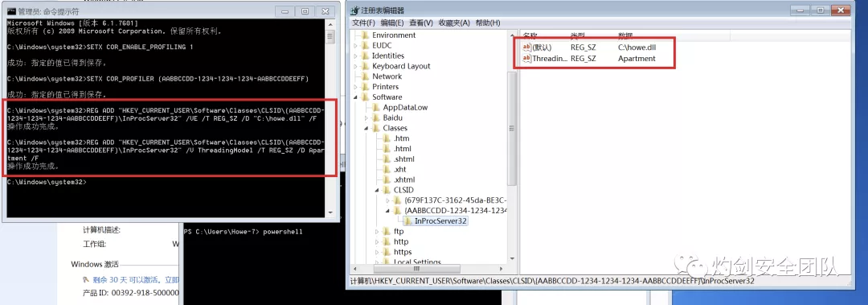Viewport: 868px width, 305px height.
Task: Open the Registry Editor title bar icon
Action: [x=356, y=10]
